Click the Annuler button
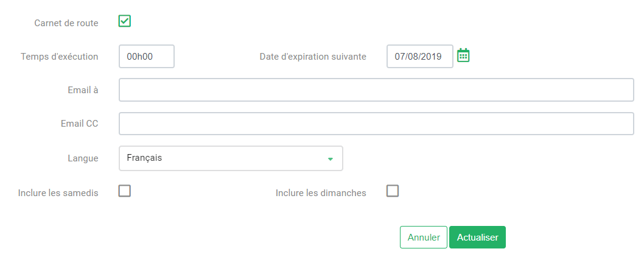Viewport: 644px width, 257px height. tap(424, 238)
